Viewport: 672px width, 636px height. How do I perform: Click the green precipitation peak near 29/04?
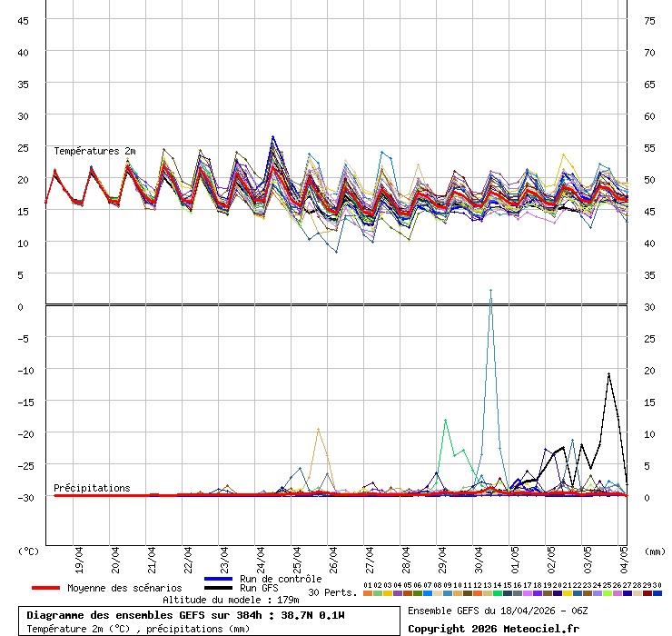pos(445,420)
